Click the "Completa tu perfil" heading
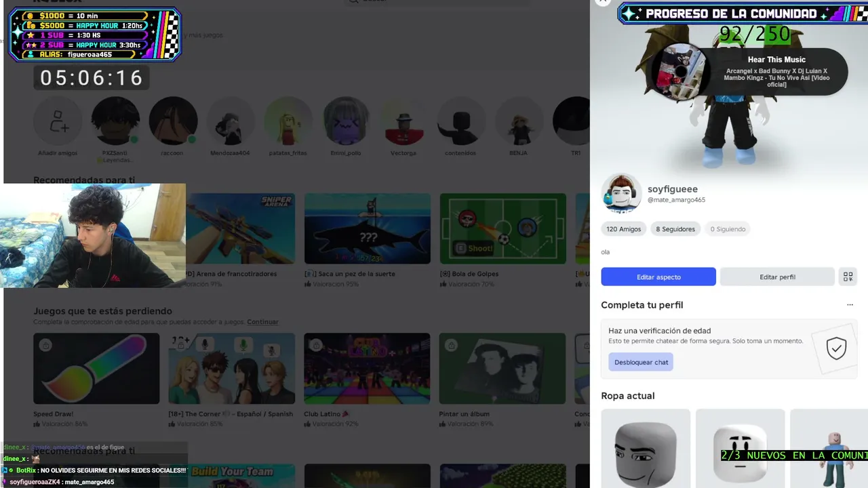The width and height of the screenshot is (868, 488). click(x=642, y=305)
